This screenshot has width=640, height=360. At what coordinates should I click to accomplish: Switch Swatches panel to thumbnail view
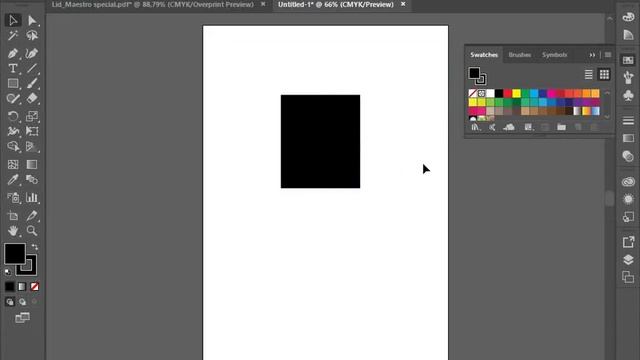(x=604, y=74)
